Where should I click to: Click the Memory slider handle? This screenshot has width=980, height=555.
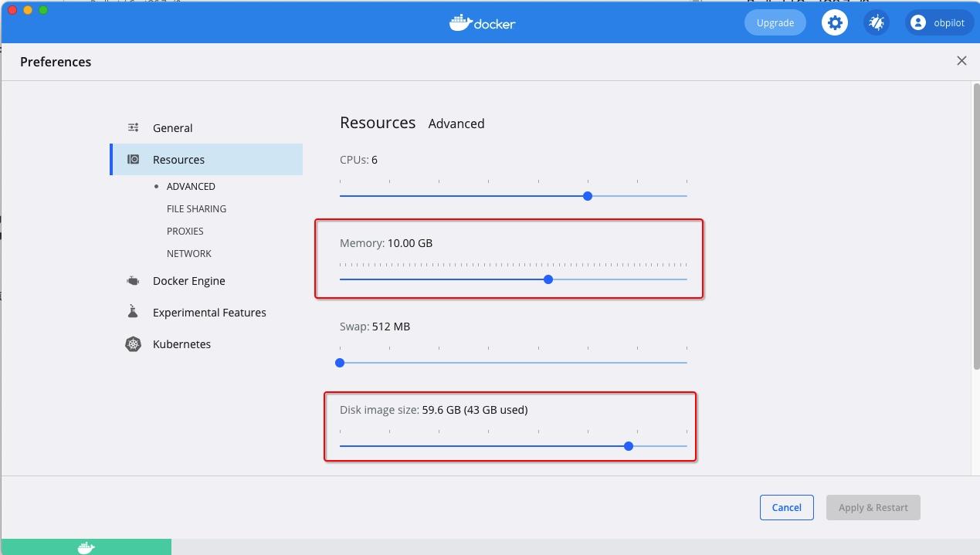pos(548,279)
